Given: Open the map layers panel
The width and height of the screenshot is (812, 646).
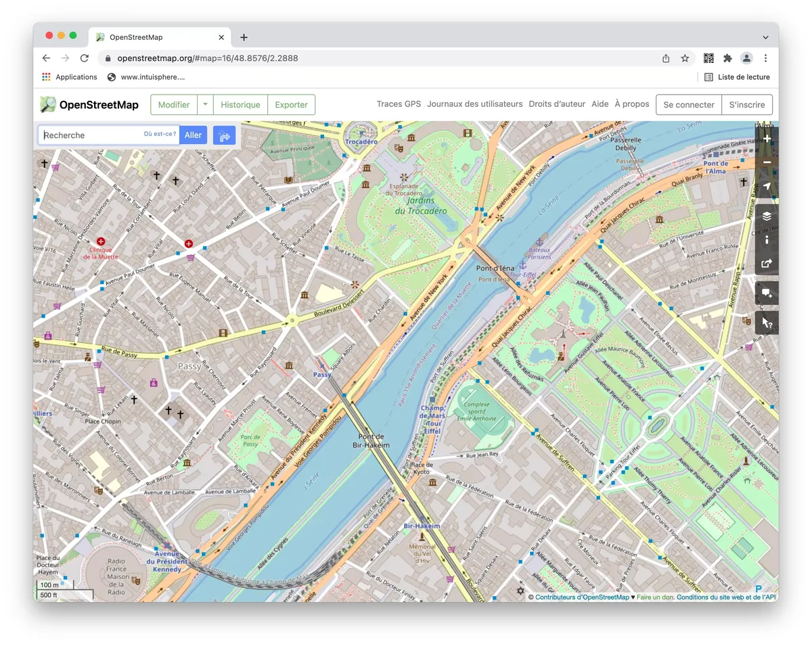Looking at the screenshot, I should click(x=767, y=216).
